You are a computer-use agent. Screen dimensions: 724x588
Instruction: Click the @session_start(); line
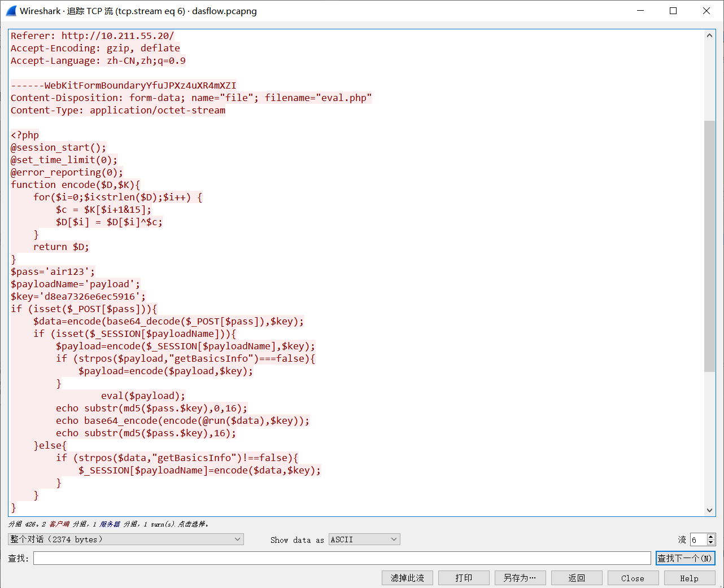(59, 147)
